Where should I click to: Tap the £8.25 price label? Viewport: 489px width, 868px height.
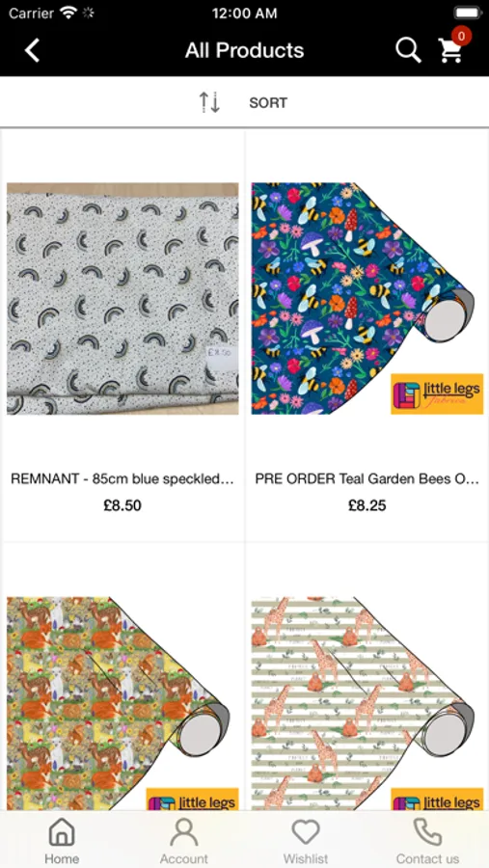click(367, 505)
